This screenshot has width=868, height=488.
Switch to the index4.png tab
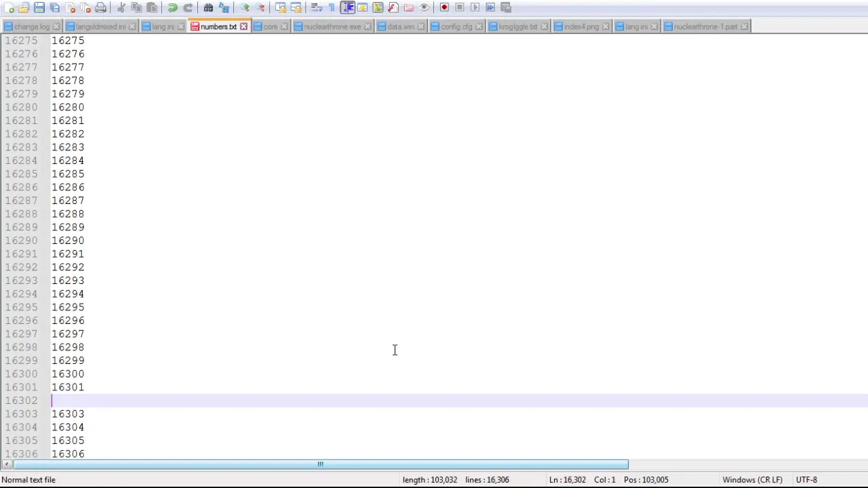coord(581,26)
